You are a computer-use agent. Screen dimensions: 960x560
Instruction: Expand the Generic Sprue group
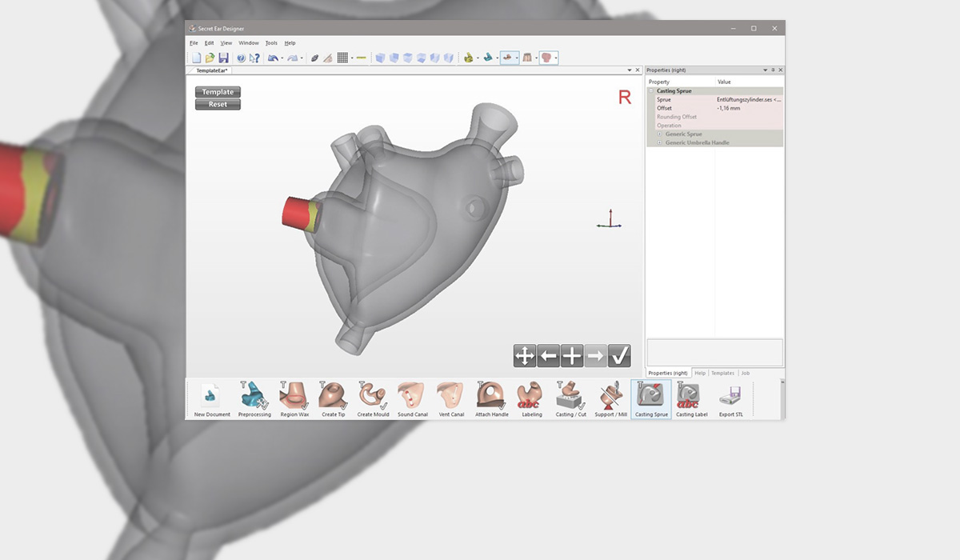click(659, 134)
